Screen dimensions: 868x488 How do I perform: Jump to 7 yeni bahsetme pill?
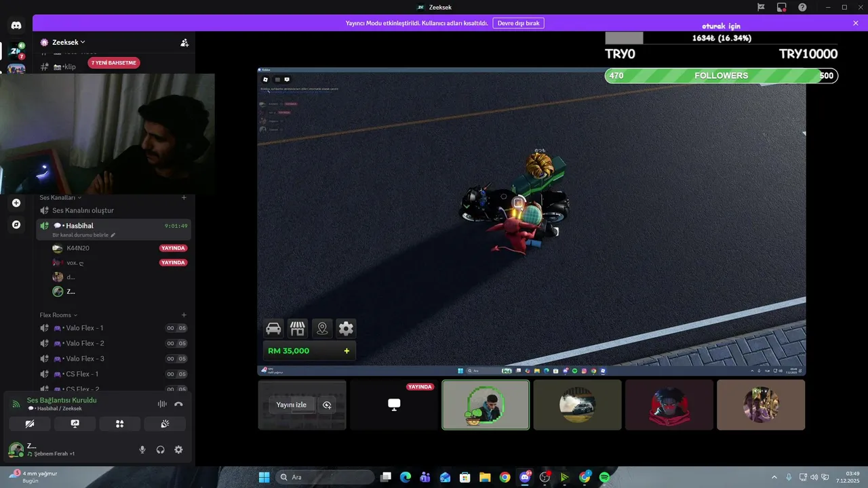[114, 63]
